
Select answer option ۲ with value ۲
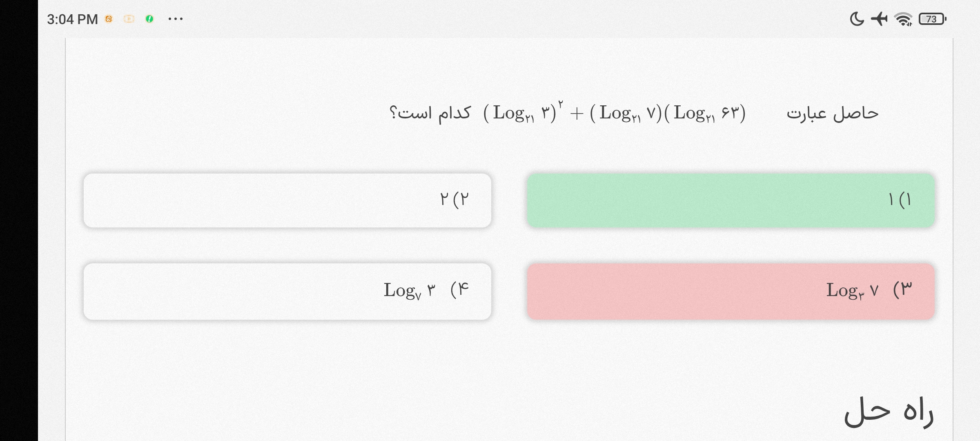pyautogui.click(x=287, y=200)
